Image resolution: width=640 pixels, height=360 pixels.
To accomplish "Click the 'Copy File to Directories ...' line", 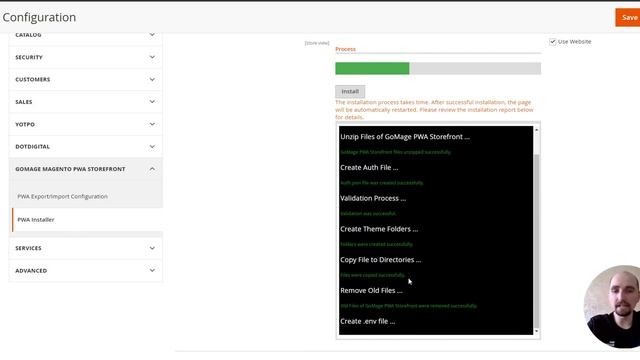I will click(x=380, y=260).
